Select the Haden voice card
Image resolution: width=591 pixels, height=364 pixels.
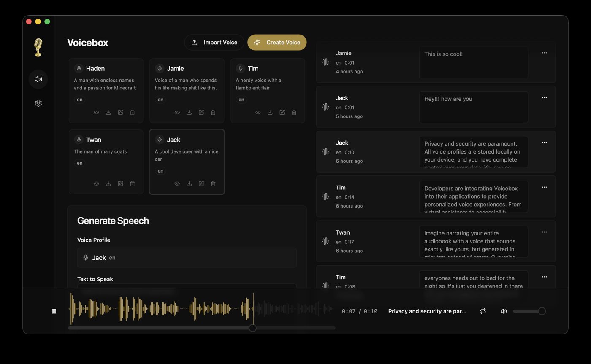(x=106, y=91)
